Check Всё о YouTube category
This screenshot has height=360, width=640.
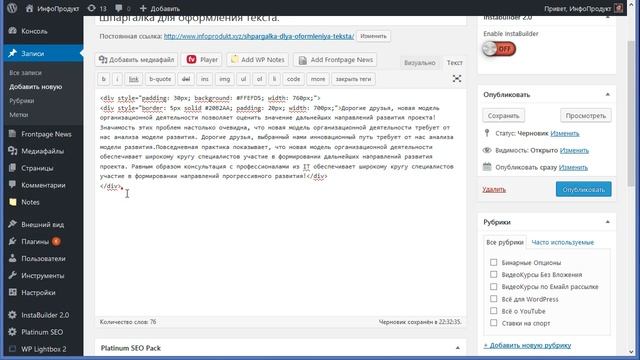493,311
